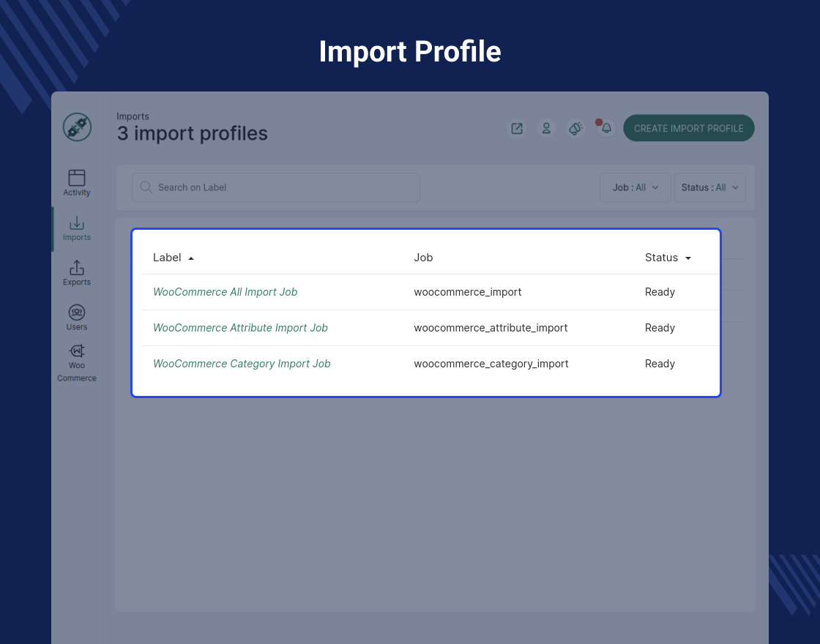Focus the Search on Label field
820x644 pixels.
tap(275, 187)
